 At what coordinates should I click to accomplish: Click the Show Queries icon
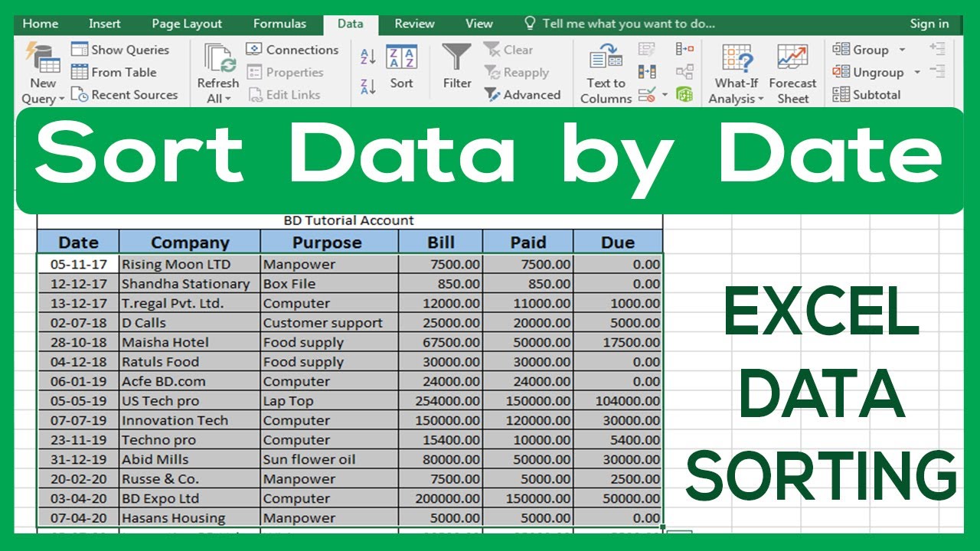click(x=80, y=50)
